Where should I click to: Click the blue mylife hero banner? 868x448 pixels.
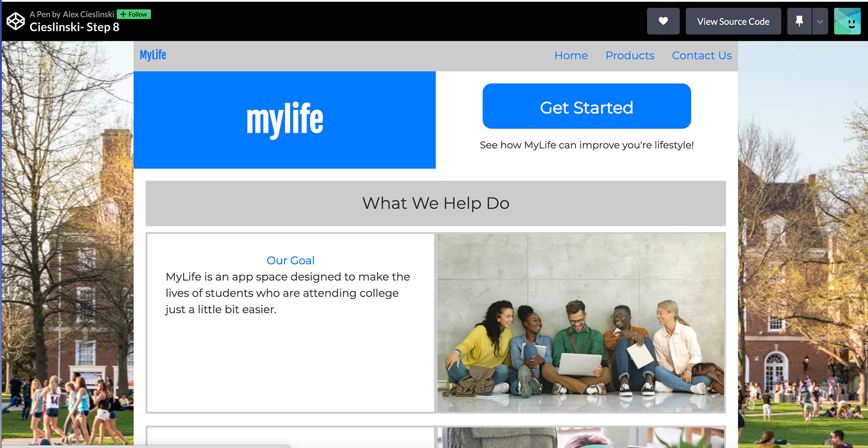point(285,120)
